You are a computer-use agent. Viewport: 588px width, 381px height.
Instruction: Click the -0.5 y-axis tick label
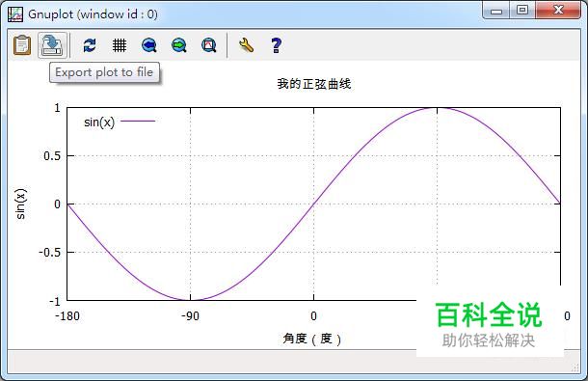49,253
